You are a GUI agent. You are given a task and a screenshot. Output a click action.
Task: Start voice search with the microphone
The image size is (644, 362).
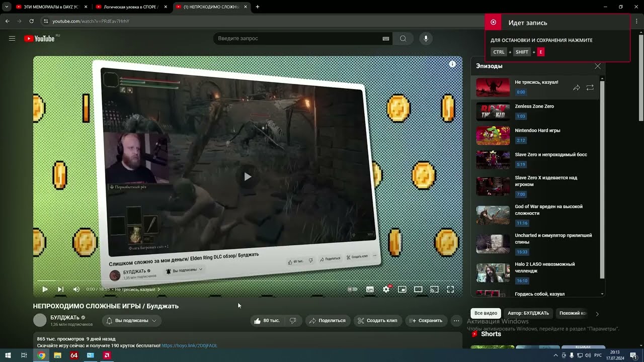point(426,39)
